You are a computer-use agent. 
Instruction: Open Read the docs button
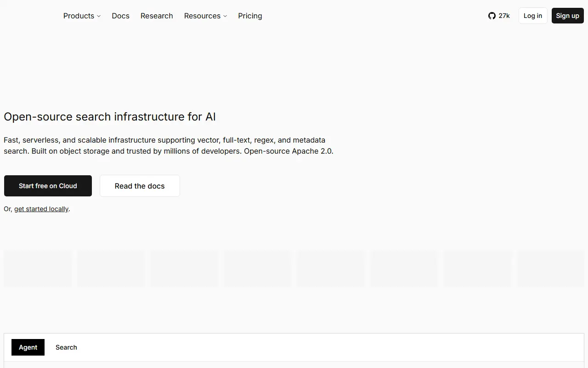(x=140, y=186)
